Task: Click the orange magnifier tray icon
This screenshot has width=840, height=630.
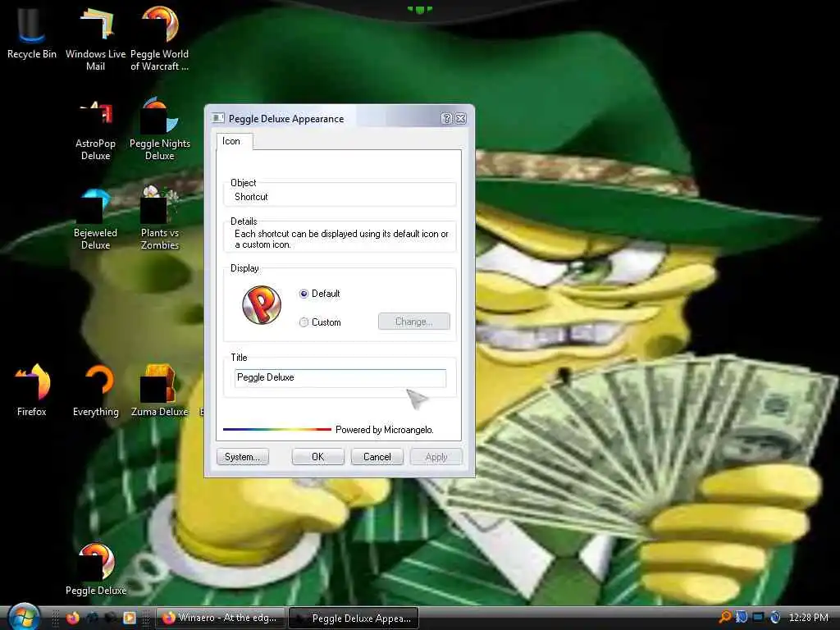Action: coord(725,617)
